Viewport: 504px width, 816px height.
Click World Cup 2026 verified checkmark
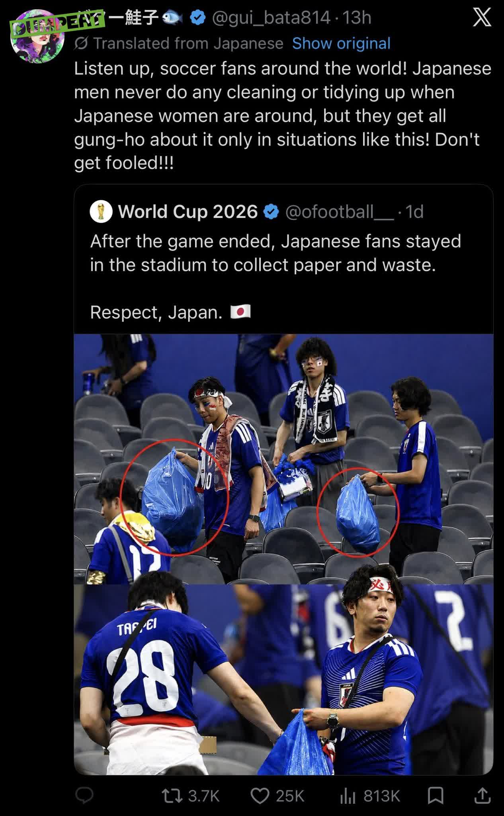coord(272,212)
